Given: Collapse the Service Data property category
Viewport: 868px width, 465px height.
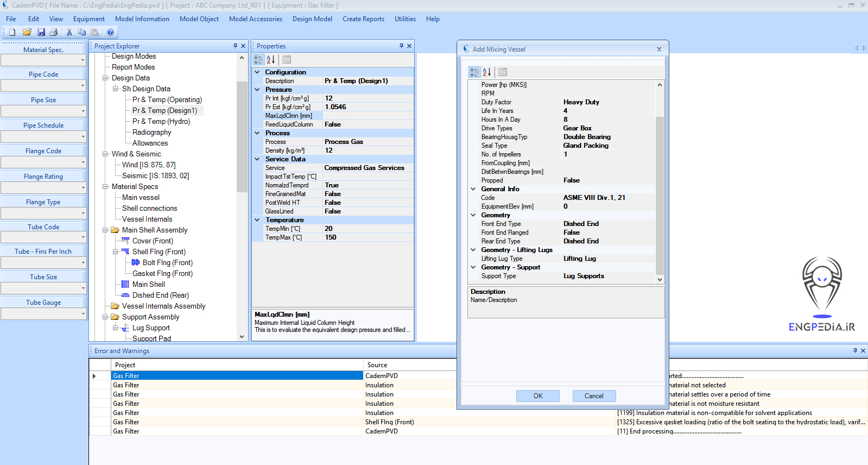Looking at the screenshot, I should point(257,159).
